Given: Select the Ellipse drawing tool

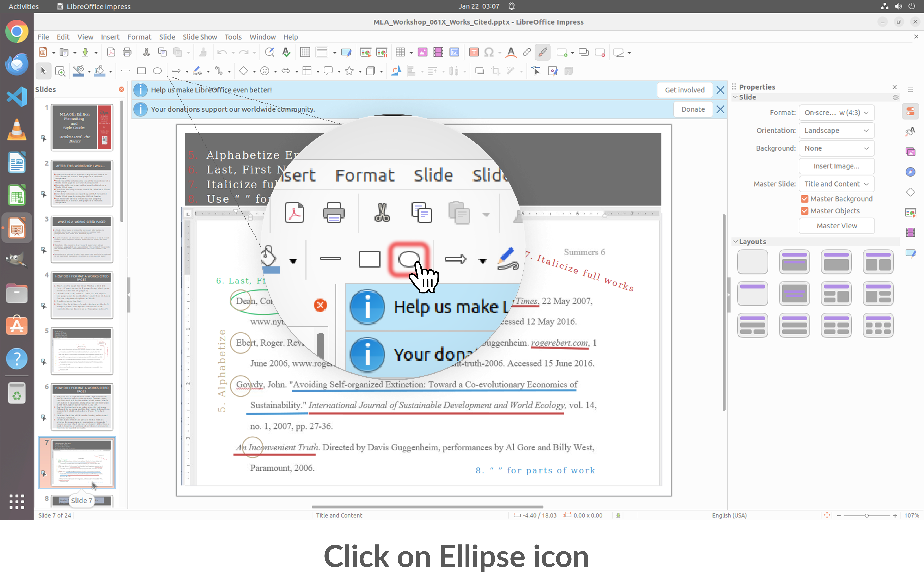Looking at the screenshot, I should coord(157,71).
